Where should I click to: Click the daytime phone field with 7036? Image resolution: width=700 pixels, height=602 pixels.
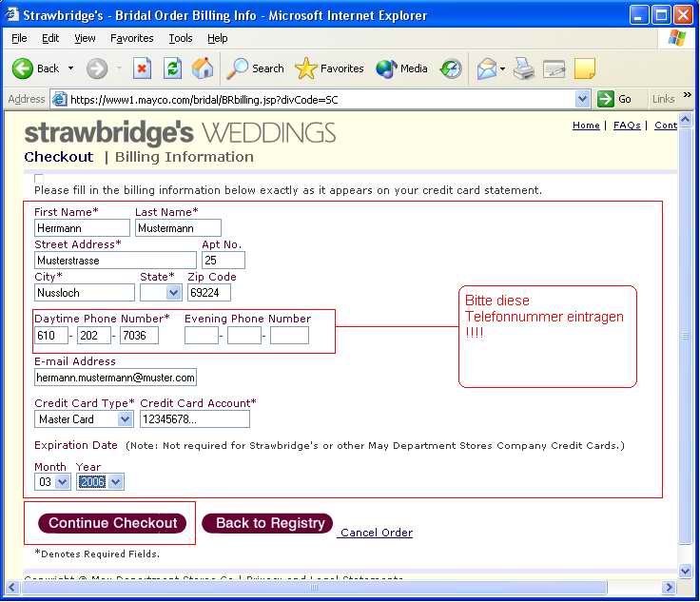(x=139, y=336)
